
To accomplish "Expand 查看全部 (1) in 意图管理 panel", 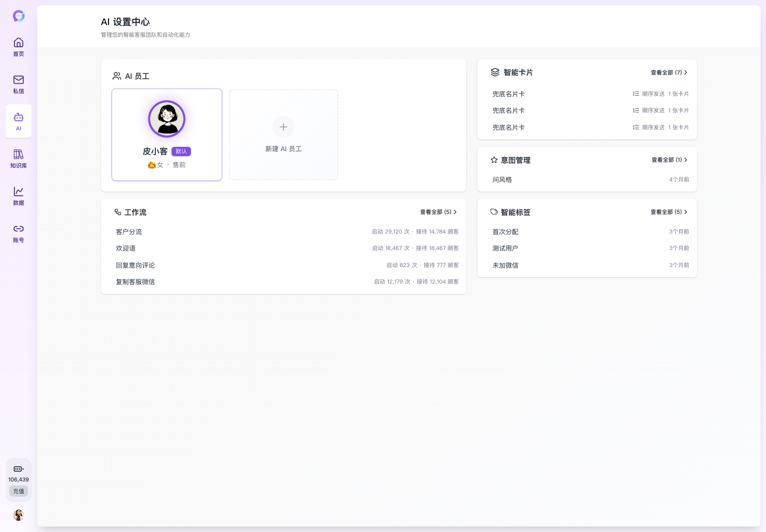I will tap(668, 160).
